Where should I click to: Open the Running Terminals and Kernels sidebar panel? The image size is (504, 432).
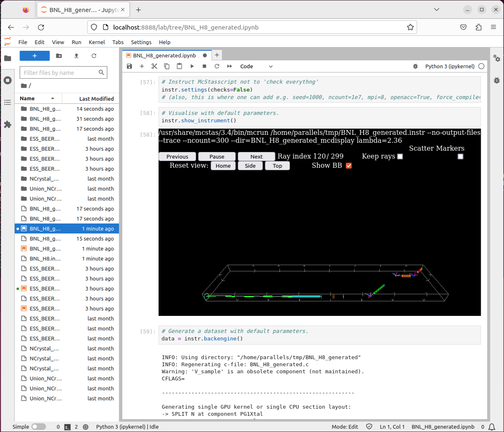[7, 80]
